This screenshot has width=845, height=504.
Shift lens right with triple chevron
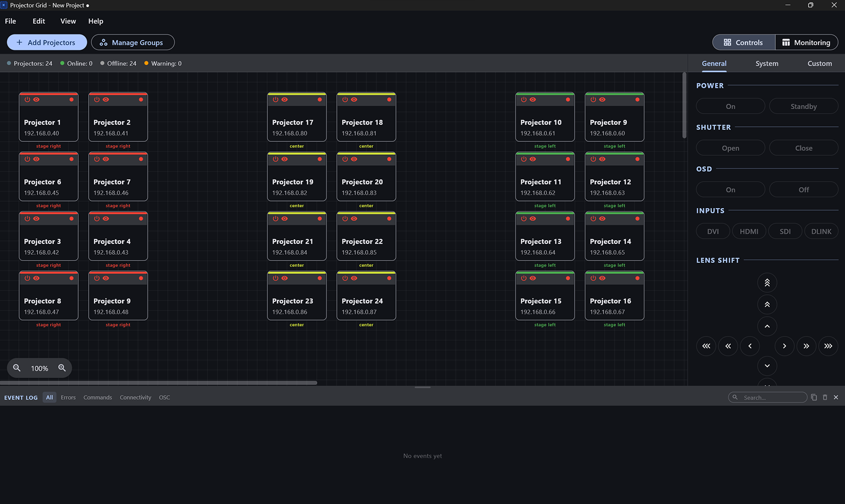(x=828, y=346)
